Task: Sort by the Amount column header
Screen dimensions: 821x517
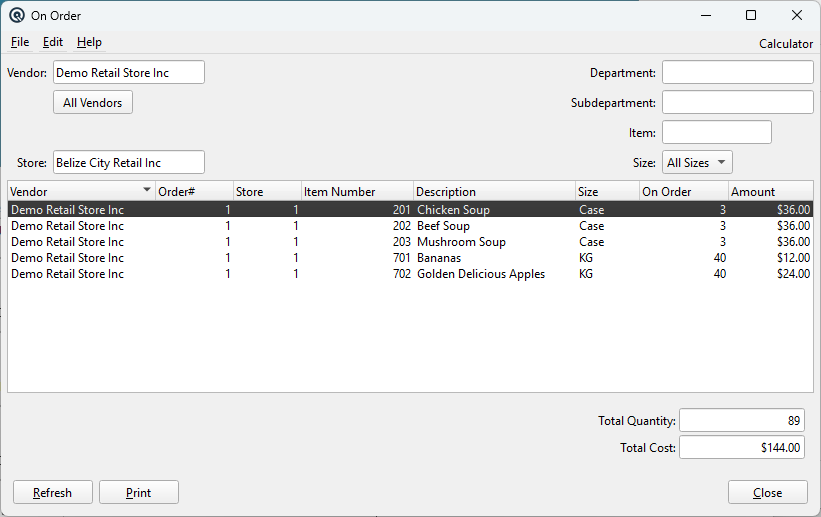Action: coord(771,192)
